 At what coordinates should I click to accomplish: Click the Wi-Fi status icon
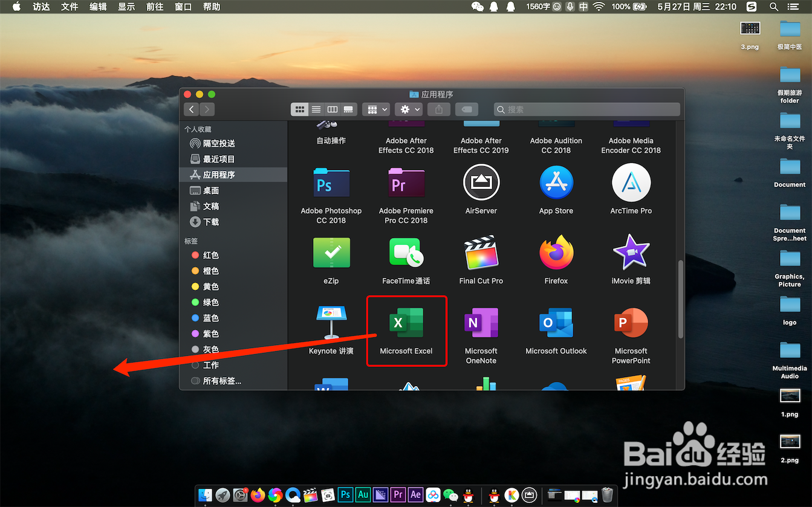pos(599,7)
